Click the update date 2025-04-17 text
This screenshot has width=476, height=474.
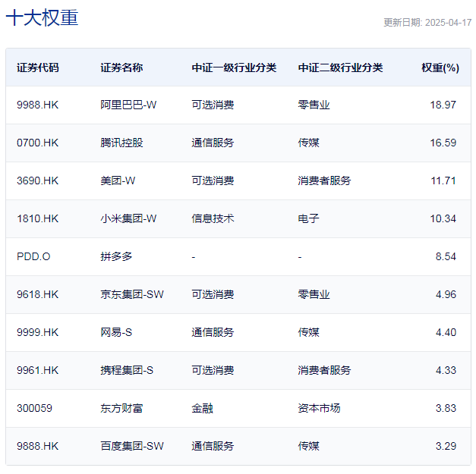tap(448, 23)
